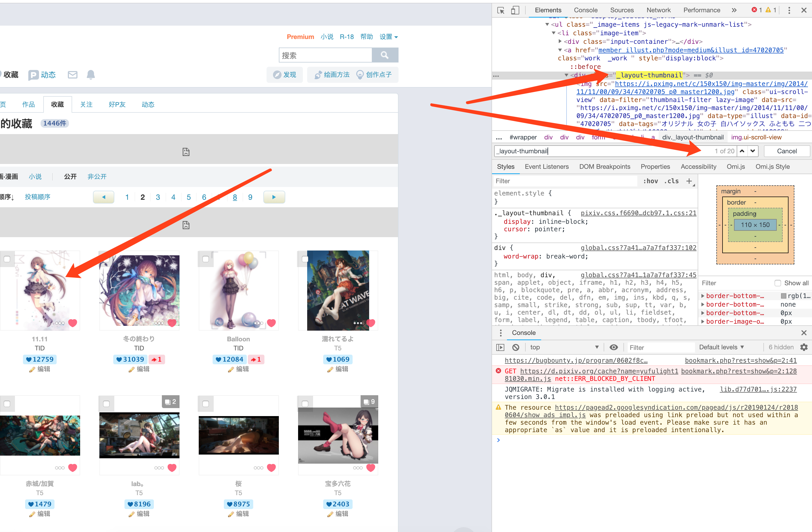Screen dimensions: 812x532
Task: Focus the pixiv 搜索 search field
Action: (x=326, y=55)
